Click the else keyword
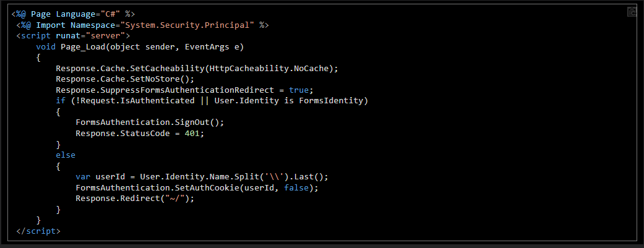Viewport: 644px width, 248px height. (x=66, y=155)
